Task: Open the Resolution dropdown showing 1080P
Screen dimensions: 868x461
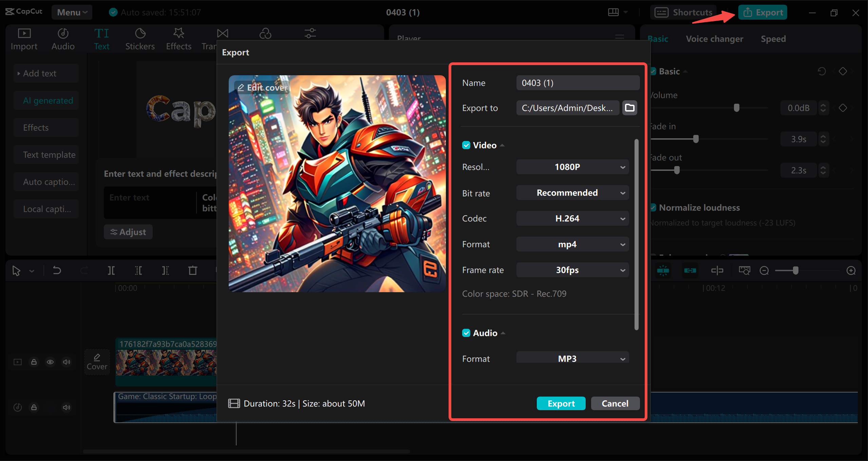Action: pyautogui.click(x=572, y=167)
